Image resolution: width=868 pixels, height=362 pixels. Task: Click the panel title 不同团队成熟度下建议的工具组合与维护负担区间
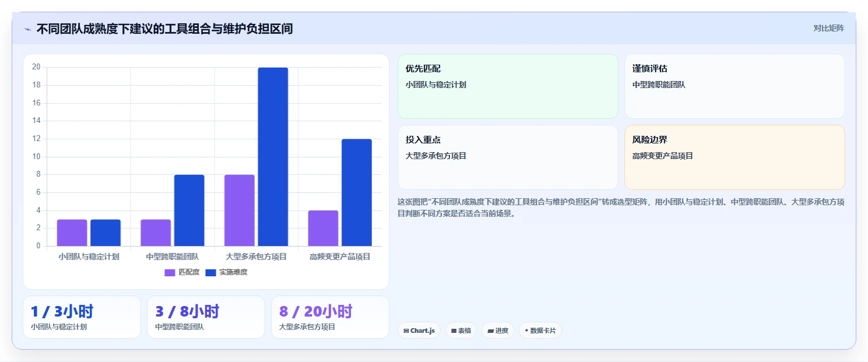pos(164,29)
